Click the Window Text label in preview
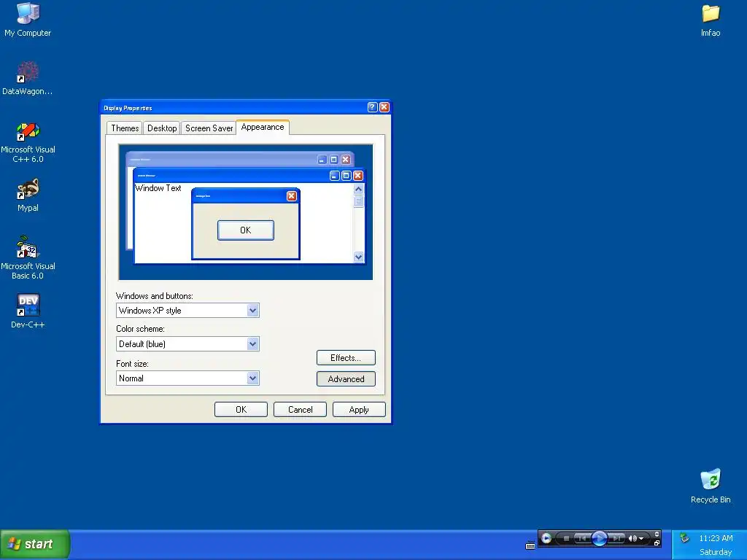Screen dimensions: 747x560 [158, 188]
